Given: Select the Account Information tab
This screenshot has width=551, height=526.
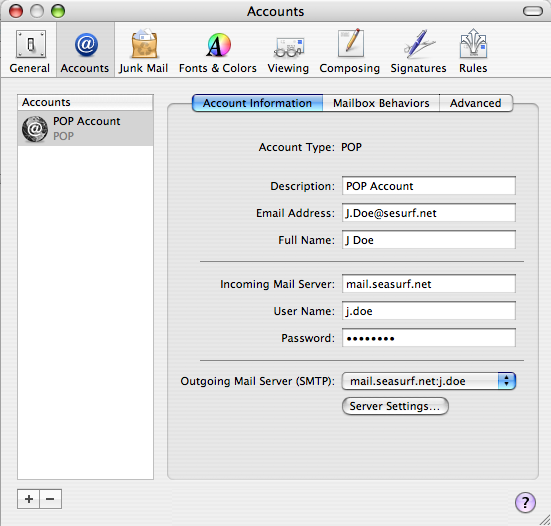Looking at the screenshot, I should 258,103.
